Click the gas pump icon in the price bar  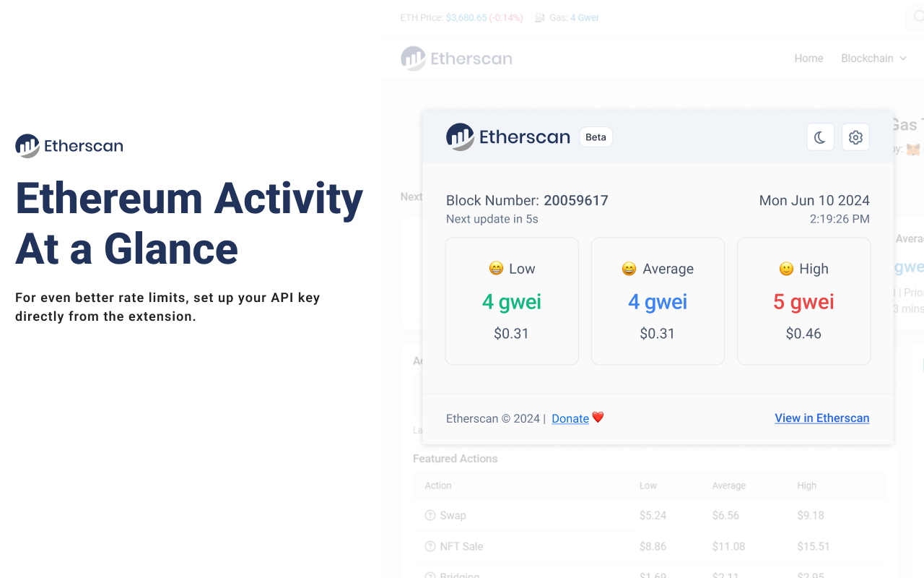[x=539, y=17]
